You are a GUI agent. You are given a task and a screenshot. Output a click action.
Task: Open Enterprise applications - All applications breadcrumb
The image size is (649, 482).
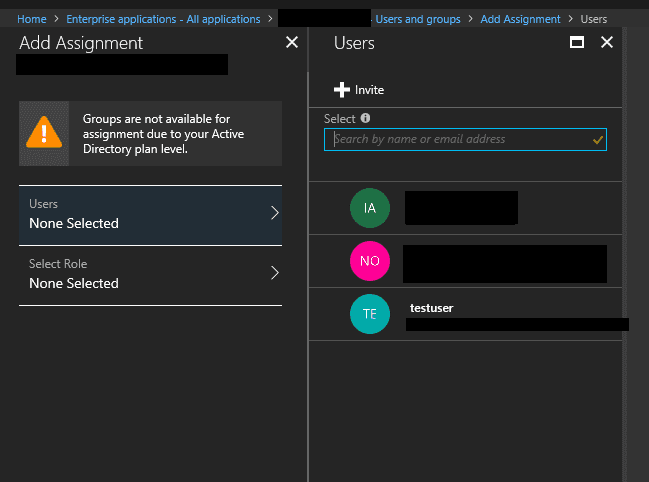click(x=163, y=19)
